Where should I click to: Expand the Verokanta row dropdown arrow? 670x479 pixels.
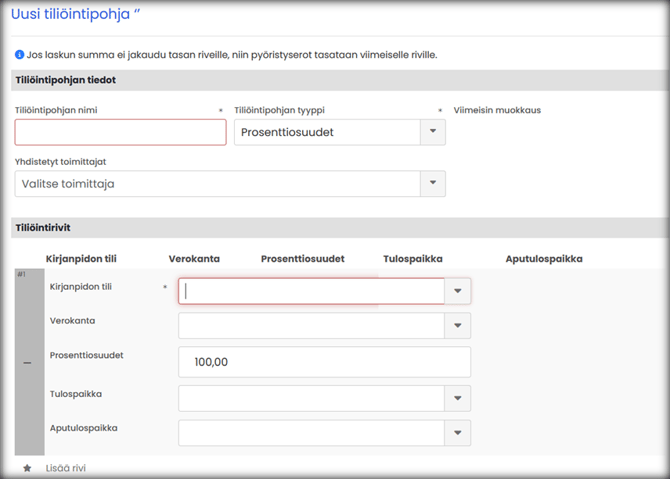[x=457, y=326]
